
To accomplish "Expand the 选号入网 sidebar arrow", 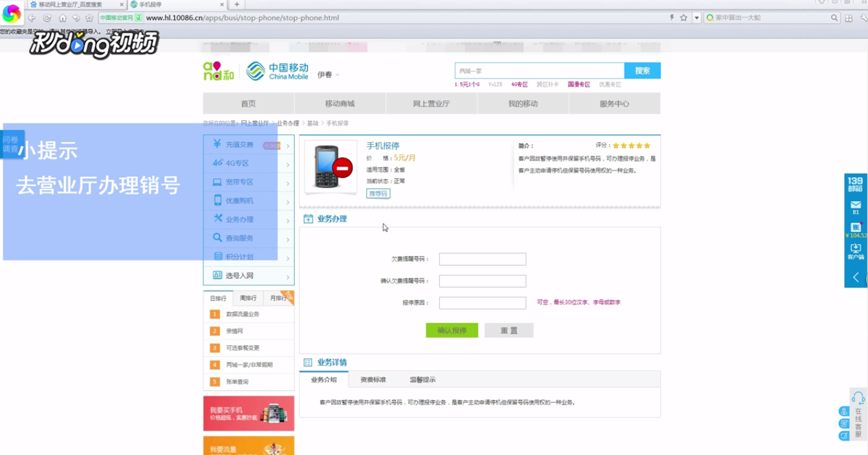I will pos(288,277).
